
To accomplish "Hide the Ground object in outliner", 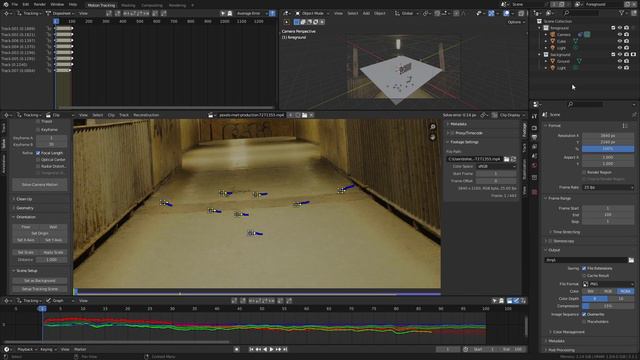I will pos(620,61).
